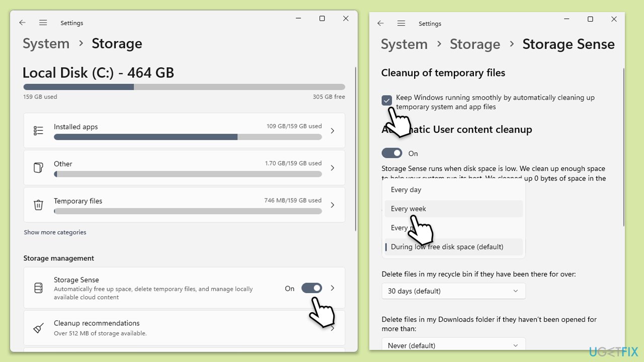Click '305 GB free' text

click(x=329, y=97)
